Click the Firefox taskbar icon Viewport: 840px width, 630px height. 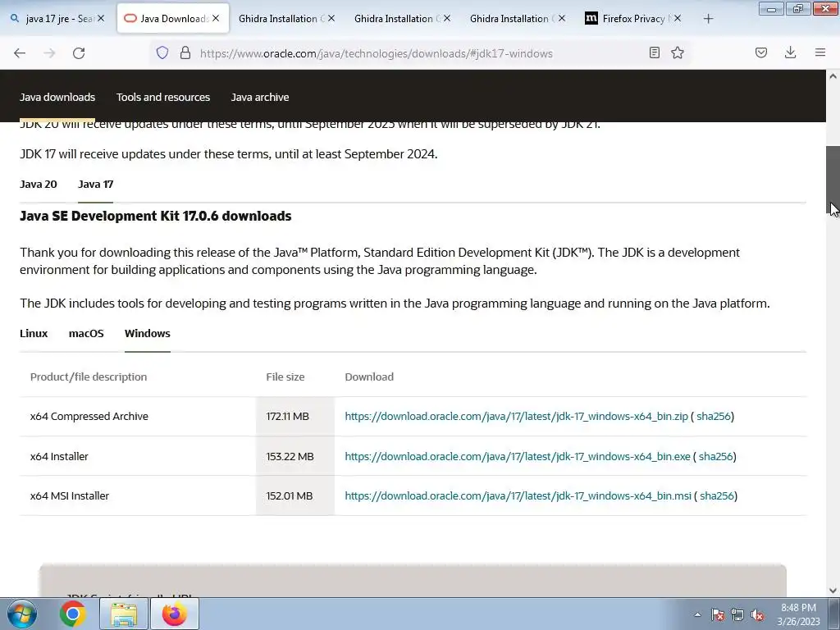(175, 614)
